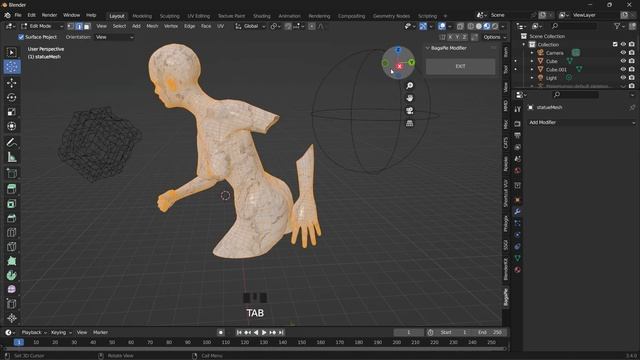Open the Object Data green triangle tab
The height and width of the screenshot is (360, 640).
pyautogui.click(x=517, y=258)
